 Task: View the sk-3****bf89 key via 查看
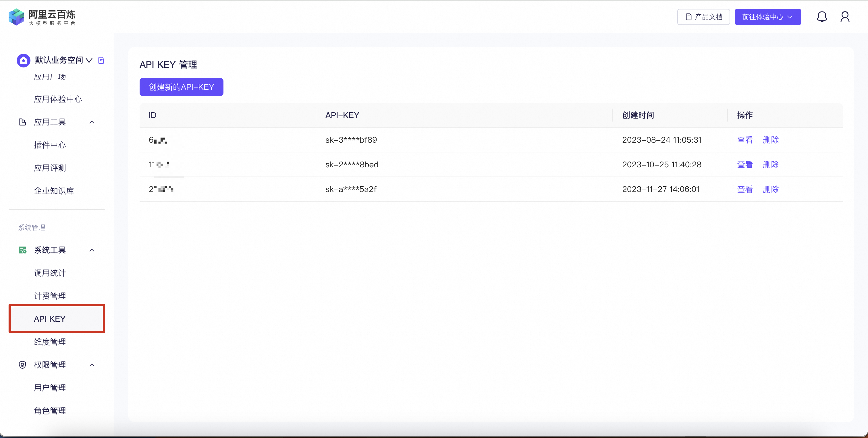tap(744, 140)
